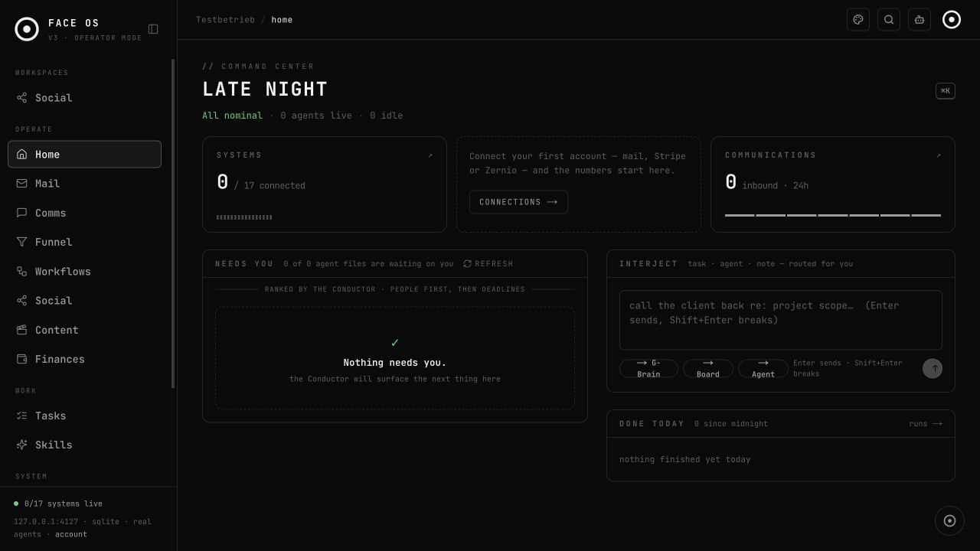Click the FACE OS ring logo
This screenshot has height=551, width=980.
pyautogui.click(x=27, y=29)
